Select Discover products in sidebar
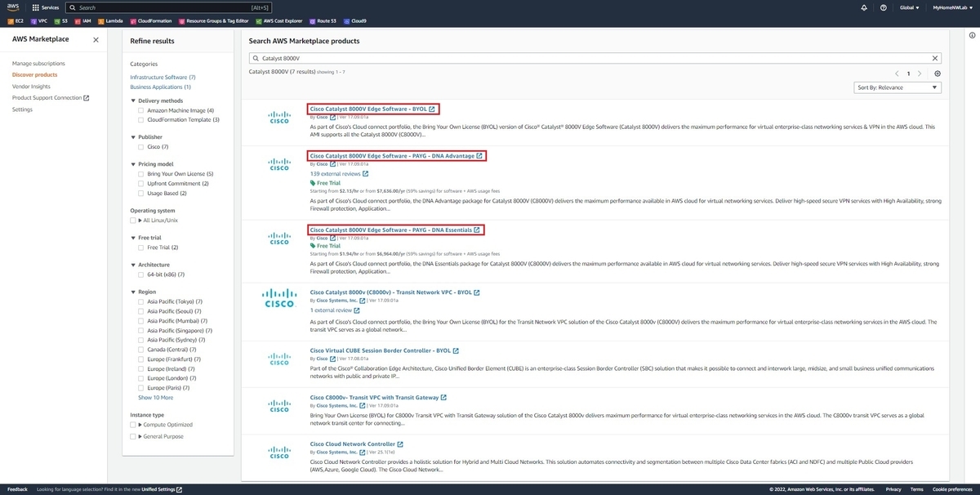980x495 pixels. coord(34,74)
